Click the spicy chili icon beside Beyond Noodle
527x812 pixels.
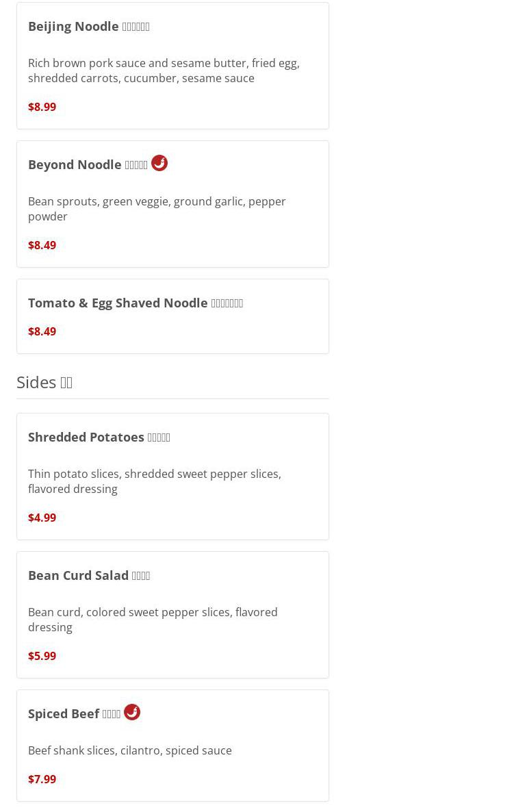pyautogui.click(x=159, y=163)
